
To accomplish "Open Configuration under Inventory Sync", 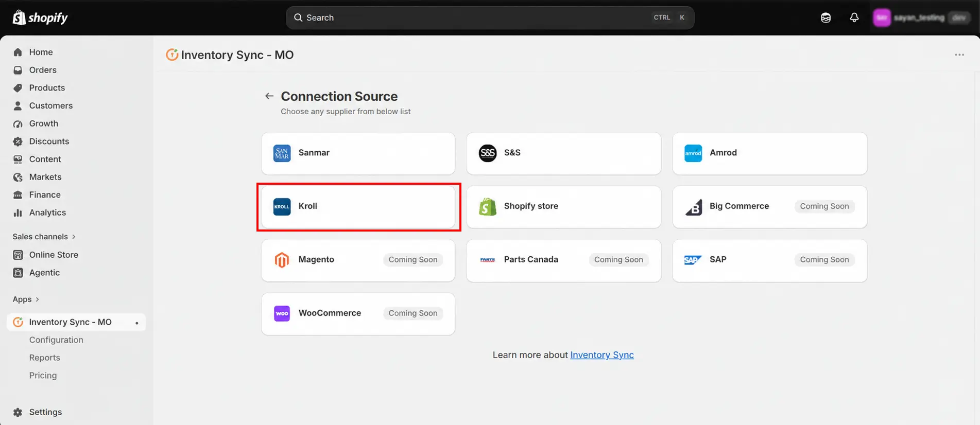I will pyautogui.click(x=56, y=340).
